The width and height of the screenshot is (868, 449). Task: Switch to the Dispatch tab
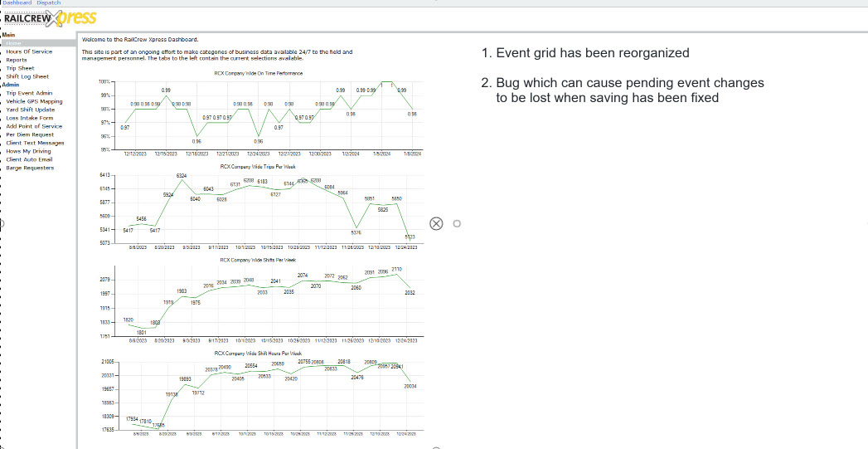(49, 2)
